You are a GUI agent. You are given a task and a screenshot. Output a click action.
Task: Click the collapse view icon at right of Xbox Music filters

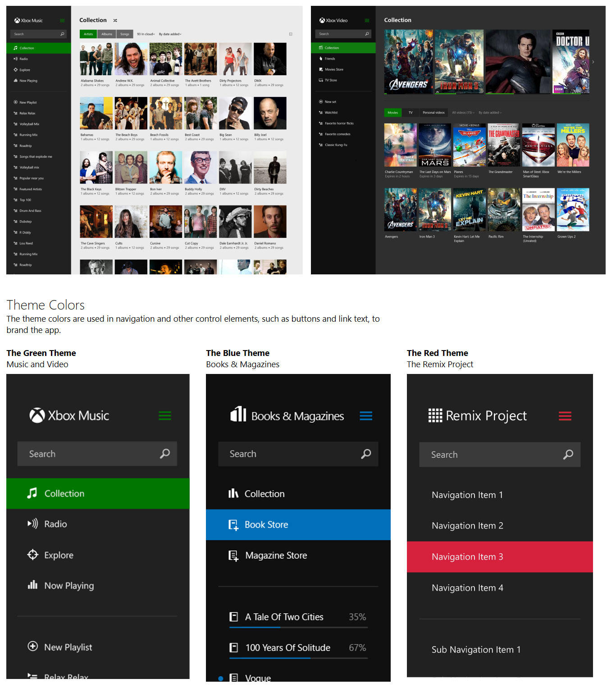point(291,34)
